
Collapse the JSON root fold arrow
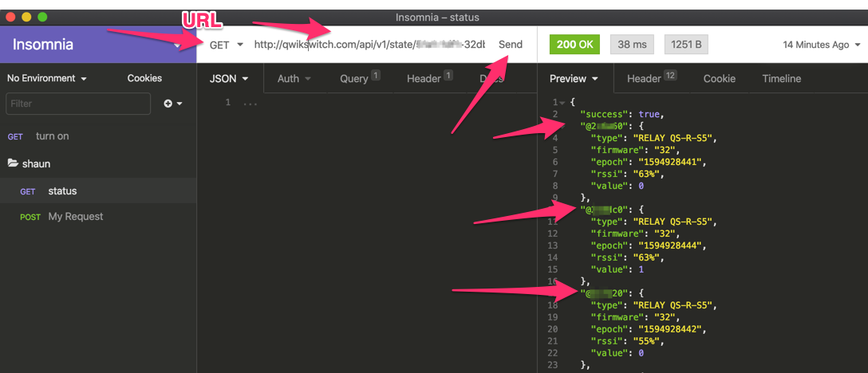coord(562,102)
